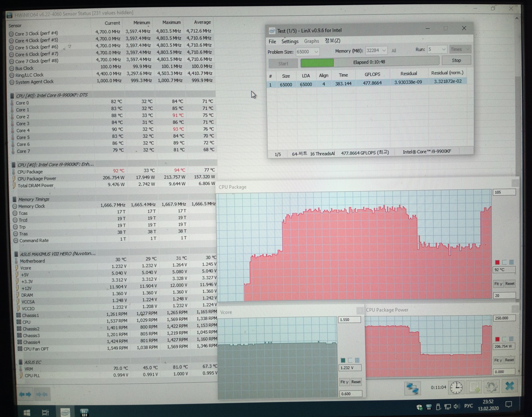Edit Vcore graph minimum value 0.600
This screenshot has height=417, width=532.
[x=350, y=394]
